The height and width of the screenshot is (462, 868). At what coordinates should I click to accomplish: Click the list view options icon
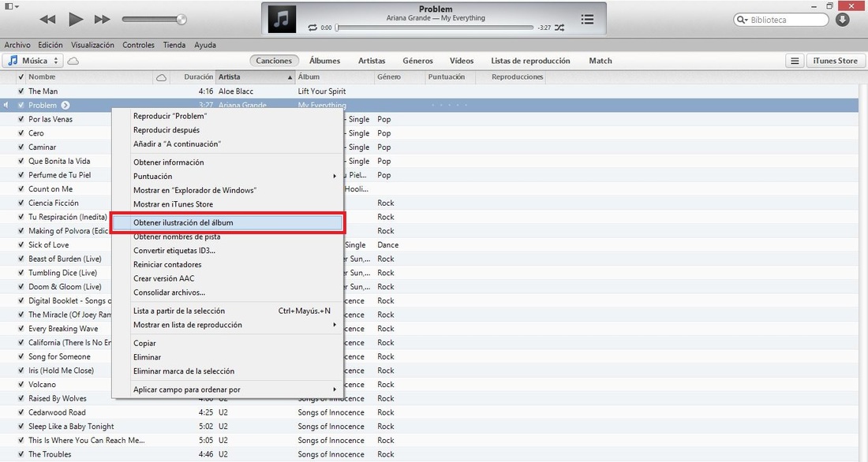(795, 61)
